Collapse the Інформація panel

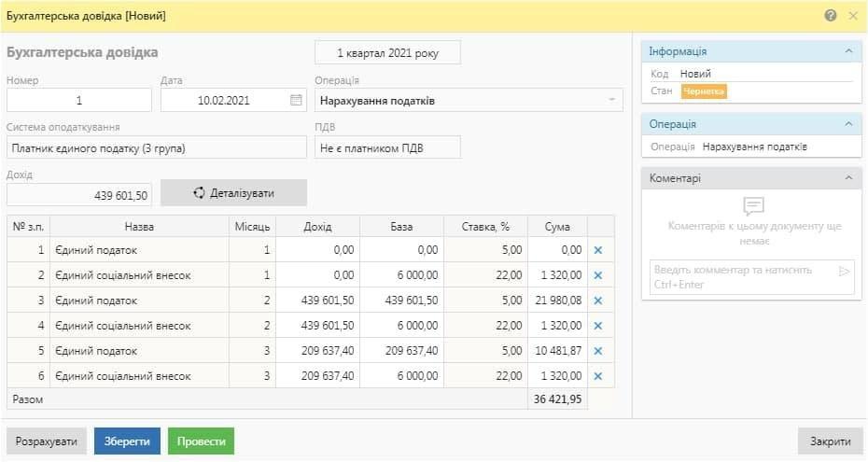coord(848,51)
